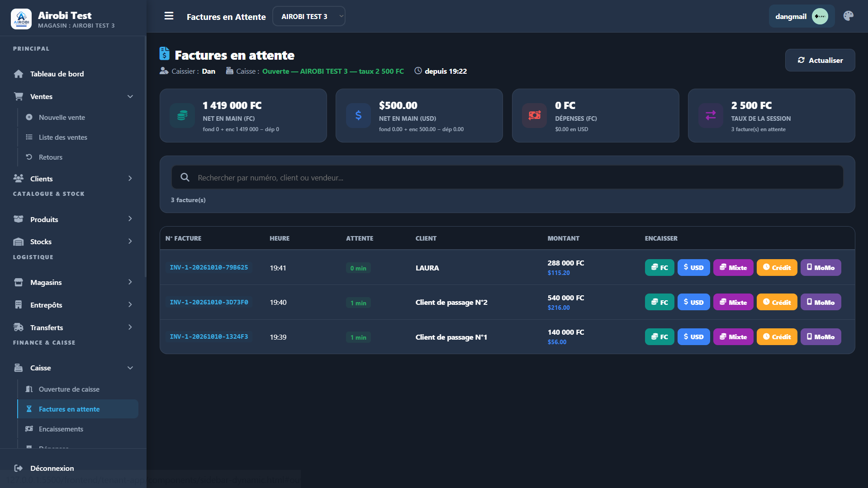Click the Transferts truck icon
Screen dimensions: 868x488
coord(19,327)
